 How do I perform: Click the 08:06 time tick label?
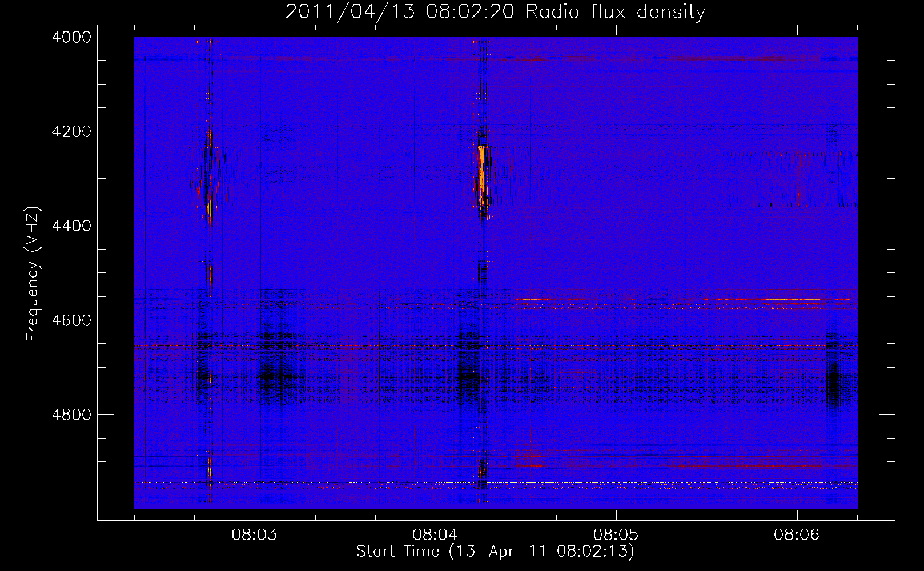[797, 534]
